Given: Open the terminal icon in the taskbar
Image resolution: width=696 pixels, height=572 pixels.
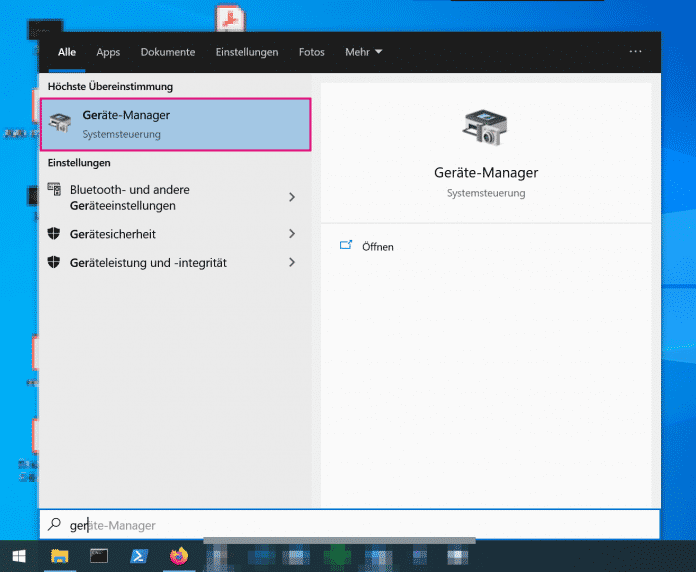Looking at the screenshot, I should [x=99, y=555].
